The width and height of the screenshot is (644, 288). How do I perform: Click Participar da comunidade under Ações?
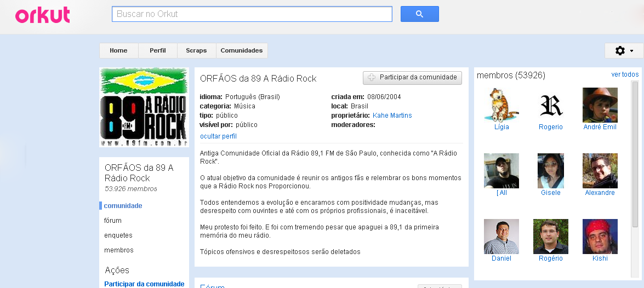click(x=144, y=284)
